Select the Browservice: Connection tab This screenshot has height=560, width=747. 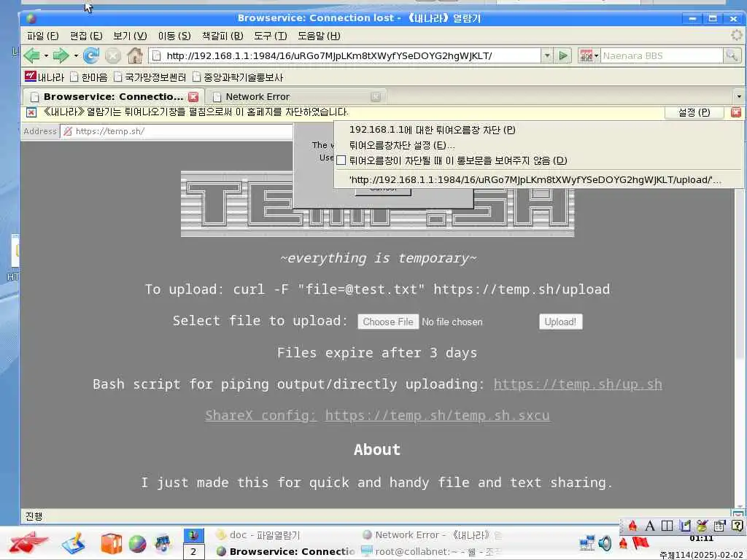113,97
